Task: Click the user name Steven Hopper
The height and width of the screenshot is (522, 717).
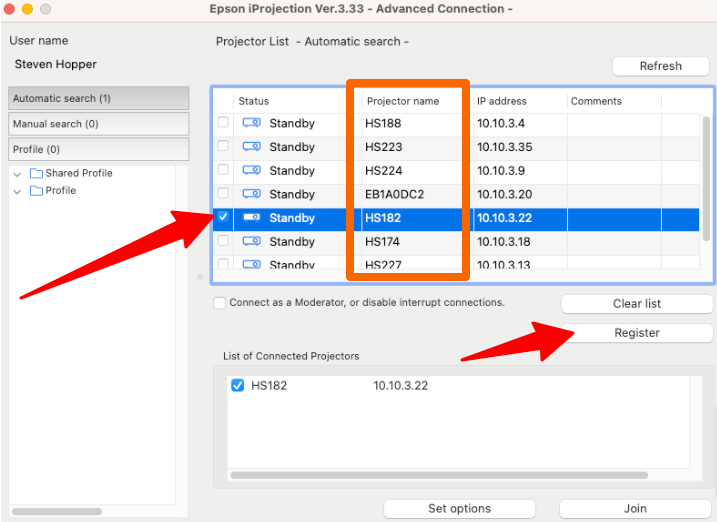Action: pos(55,64)
